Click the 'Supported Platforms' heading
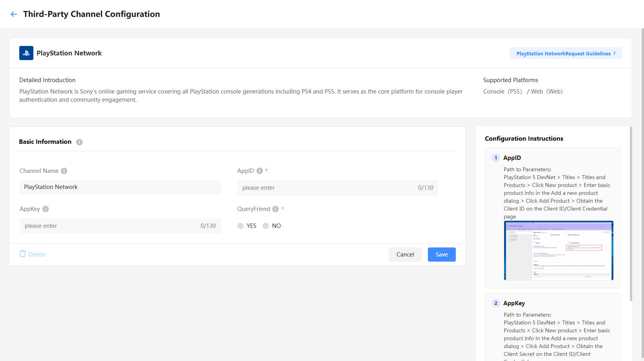 (511, 80)
